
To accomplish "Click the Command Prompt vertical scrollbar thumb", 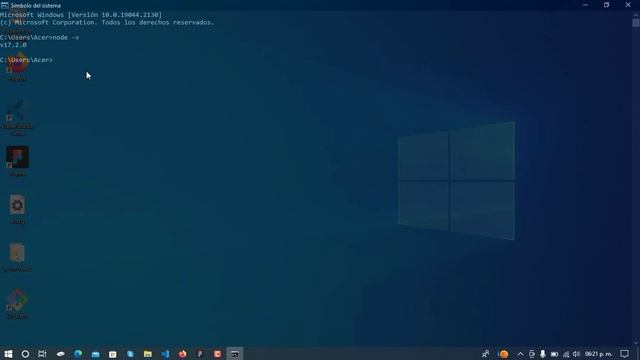I will [x=636, y=22].
